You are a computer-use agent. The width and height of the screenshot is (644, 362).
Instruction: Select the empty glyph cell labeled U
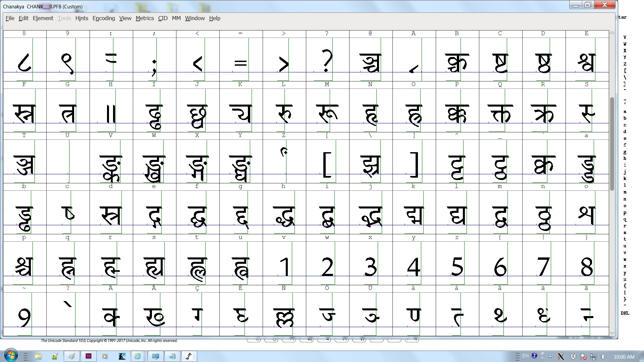coord(67,162)
